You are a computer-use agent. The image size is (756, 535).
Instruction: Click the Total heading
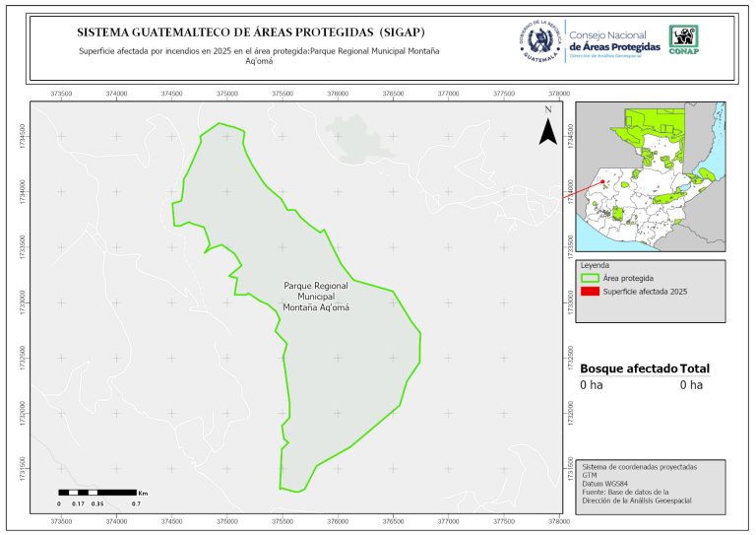695,368
